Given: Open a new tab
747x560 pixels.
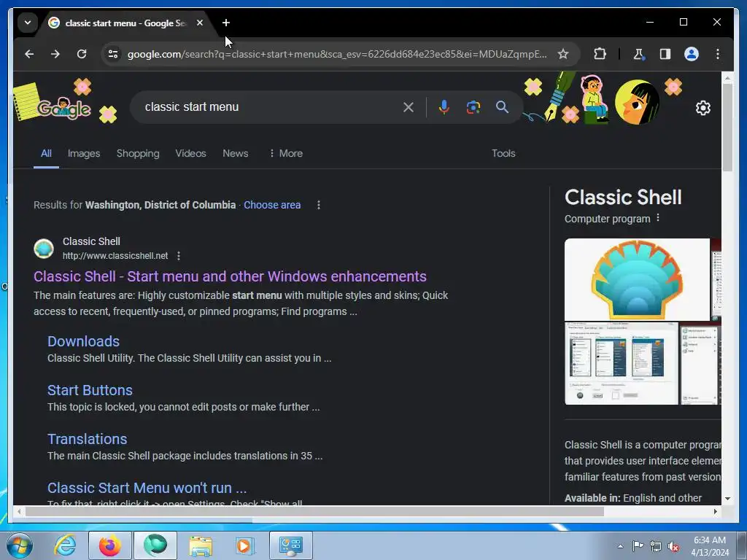Looking at the screenshot, I should pyautogui.click(x=226, y=23).
